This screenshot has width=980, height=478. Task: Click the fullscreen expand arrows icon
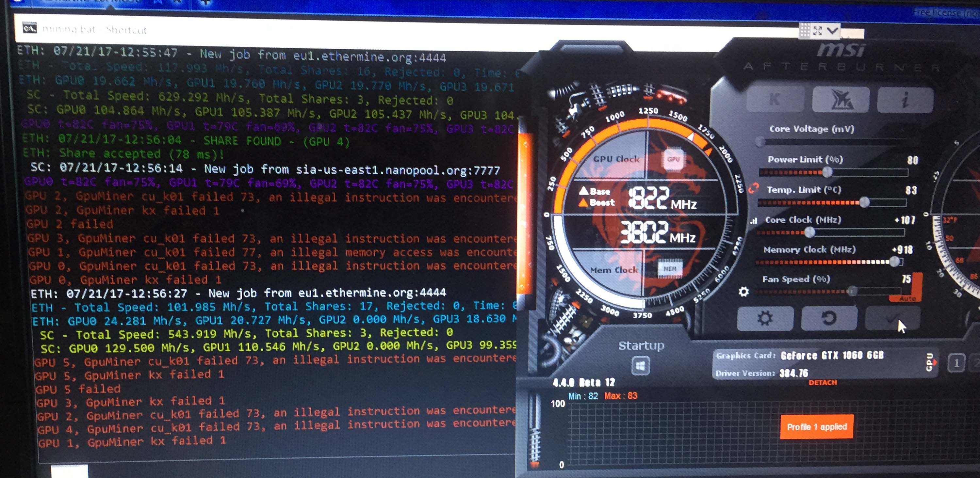(818, 30)
